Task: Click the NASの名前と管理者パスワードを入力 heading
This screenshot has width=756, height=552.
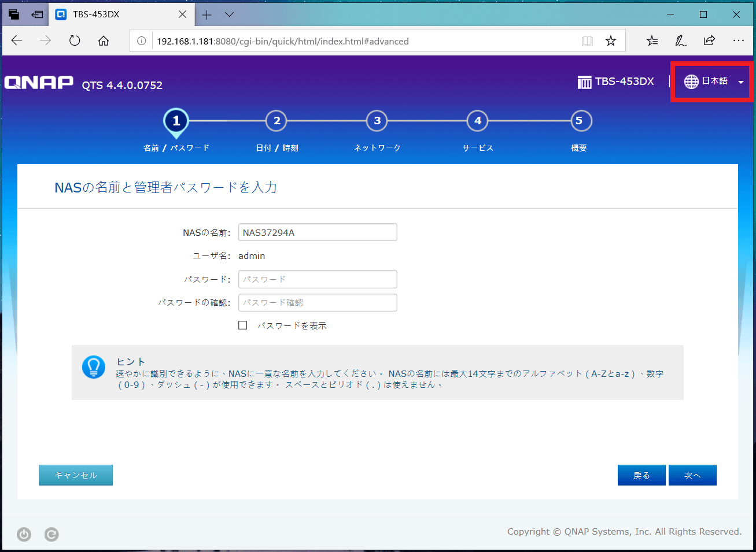Action: pos(165,187)
